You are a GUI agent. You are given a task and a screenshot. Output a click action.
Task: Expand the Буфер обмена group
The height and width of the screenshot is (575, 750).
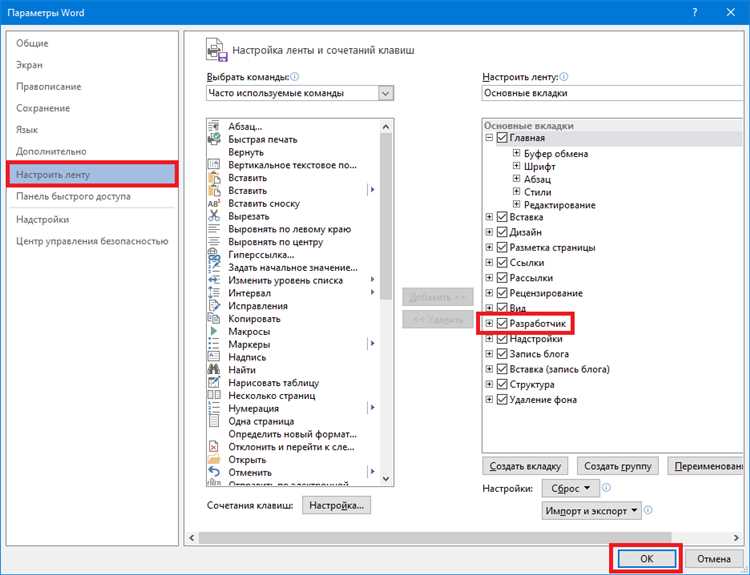click(x=516, y=153)
